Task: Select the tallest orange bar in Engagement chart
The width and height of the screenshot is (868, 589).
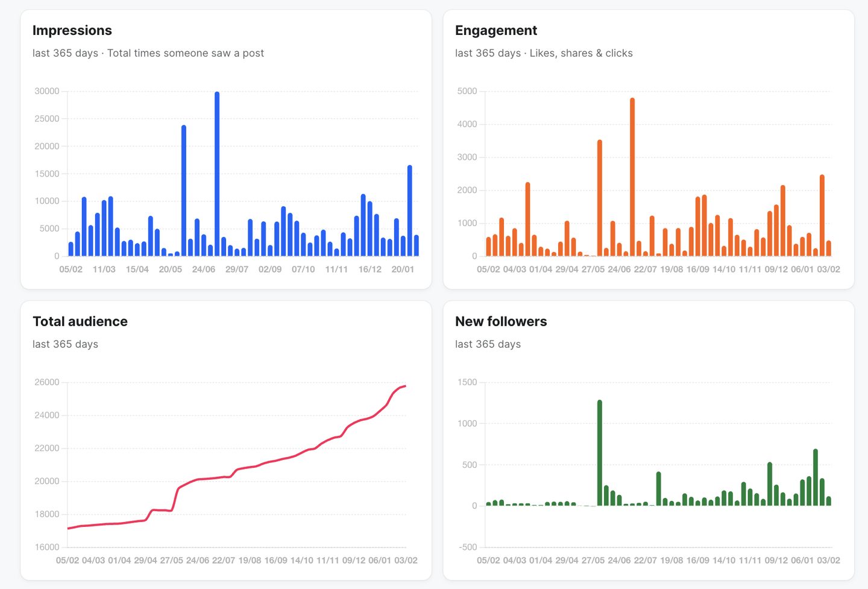Action: (632, 177)
